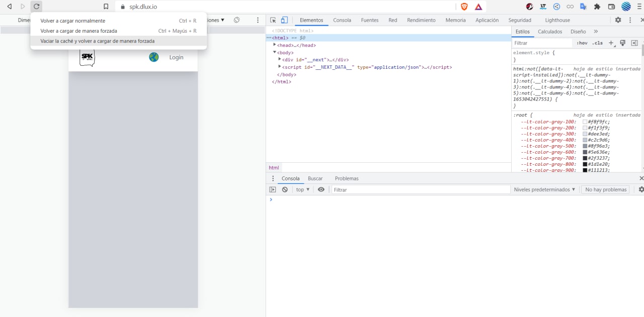Choose Vaciar la caché y volver a cargar
Screen dimensions: 644x317
tap(119, 41)
